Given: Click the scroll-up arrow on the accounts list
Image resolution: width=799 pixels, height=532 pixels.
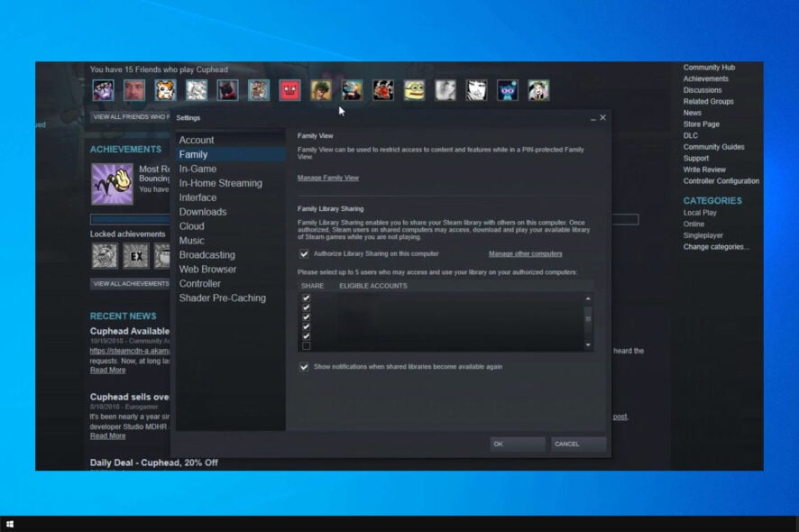Looking at the screenshot, I should tap(587, 298).
